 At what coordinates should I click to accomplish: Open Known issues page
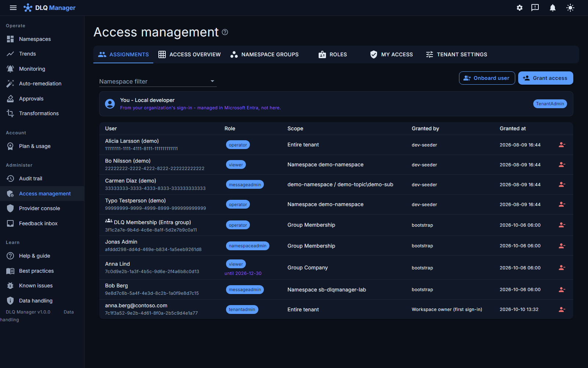(x=42, y=286)
